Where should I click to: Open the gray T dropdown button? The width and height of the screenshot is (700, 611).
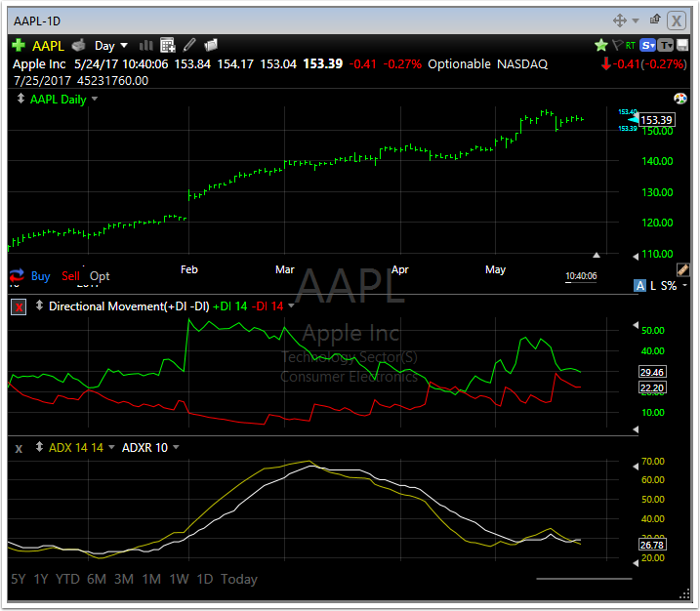click(666, 45)
